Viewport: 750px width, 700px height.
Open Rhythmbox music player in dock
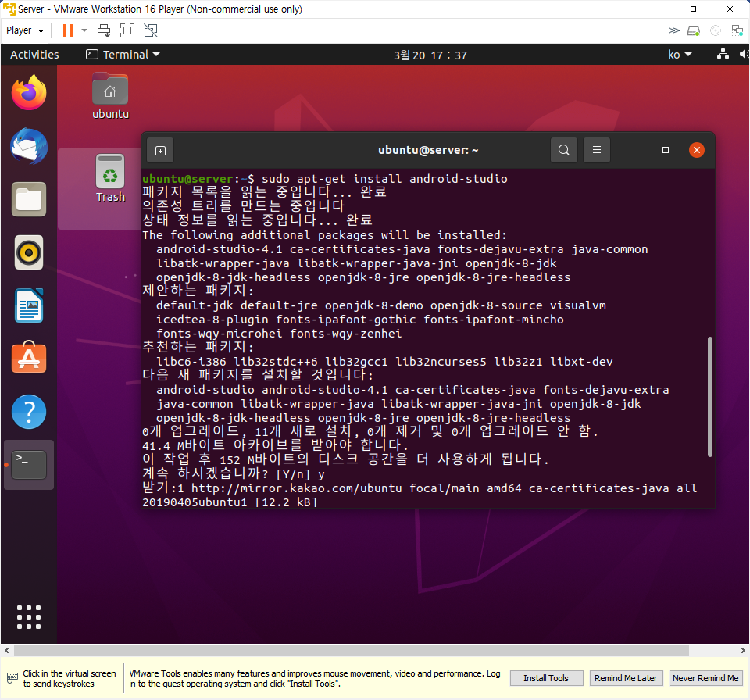(x=29, y=252)
